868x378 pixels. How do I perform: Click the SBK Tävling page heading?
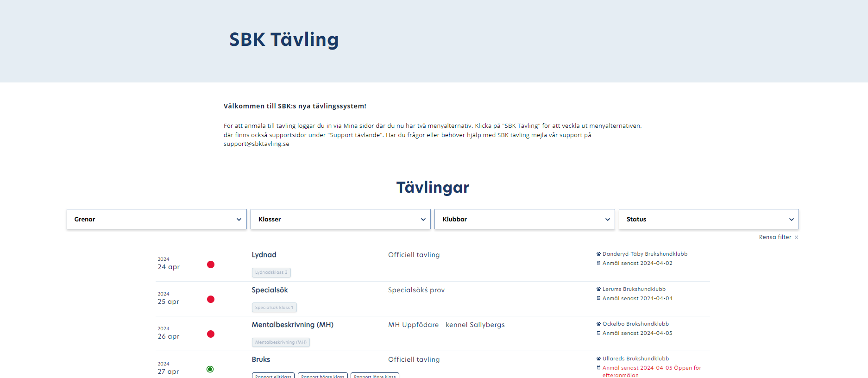pyautogui.click(x=284, y=39)
